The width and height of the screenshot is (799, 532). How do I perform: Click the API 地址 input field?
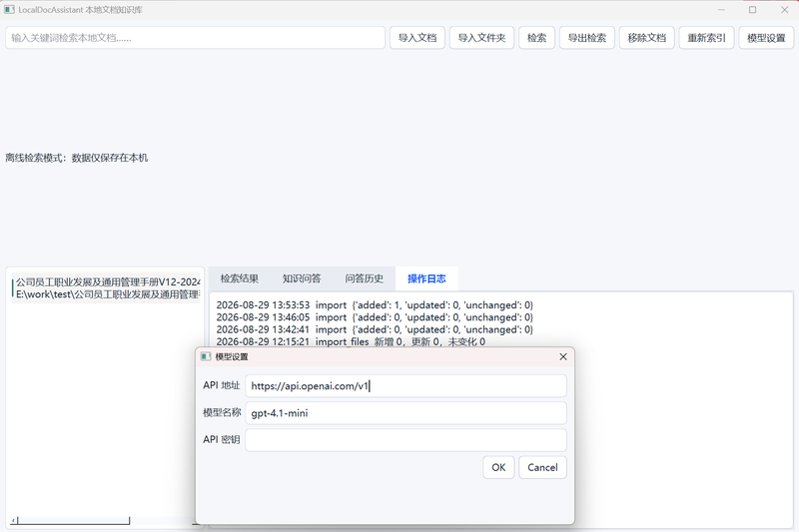(x=405, y=386)
